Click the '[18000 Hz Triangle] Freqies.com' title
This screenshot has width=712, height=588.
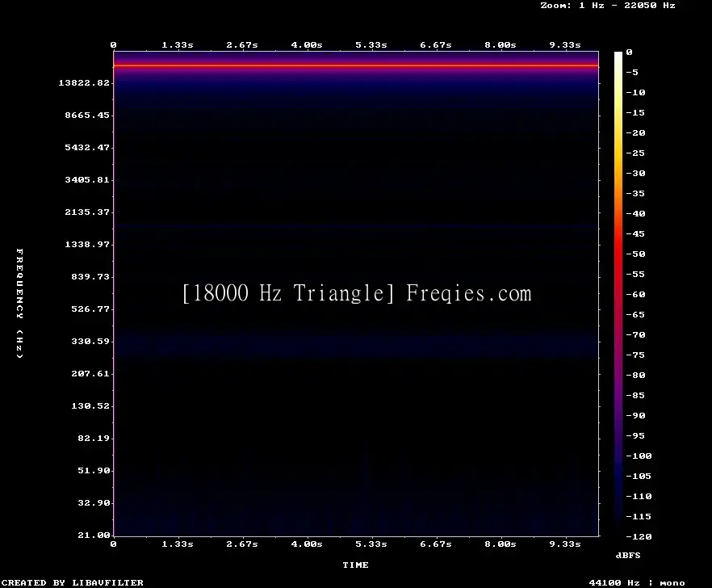point(357,293)
